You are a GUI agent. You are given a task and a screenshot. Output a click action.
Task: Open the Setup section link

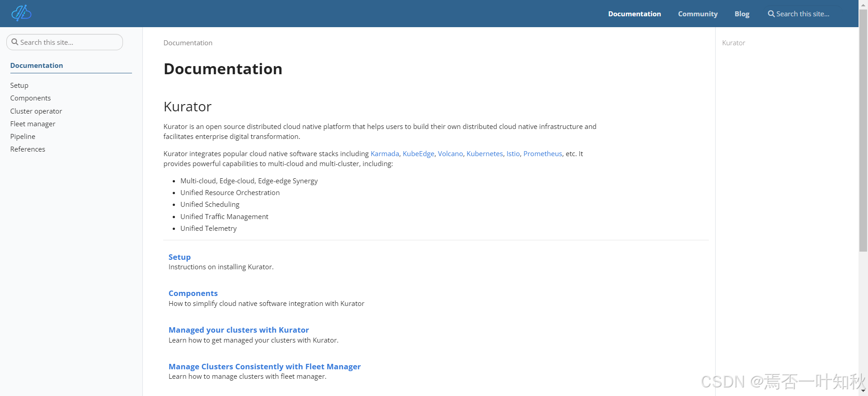[x=179, y=257]
